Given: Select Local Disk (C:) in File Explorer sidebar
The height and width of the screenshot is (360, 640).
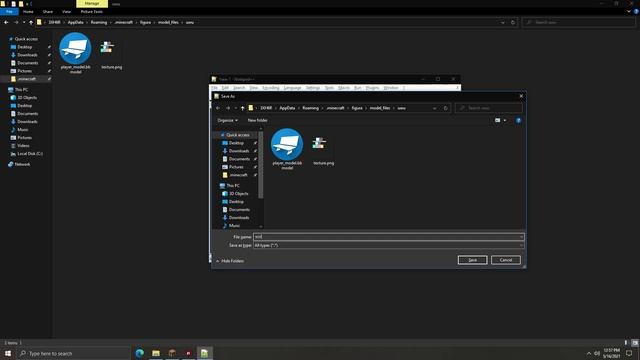Looking at the screenshot, I should point(30,154).
